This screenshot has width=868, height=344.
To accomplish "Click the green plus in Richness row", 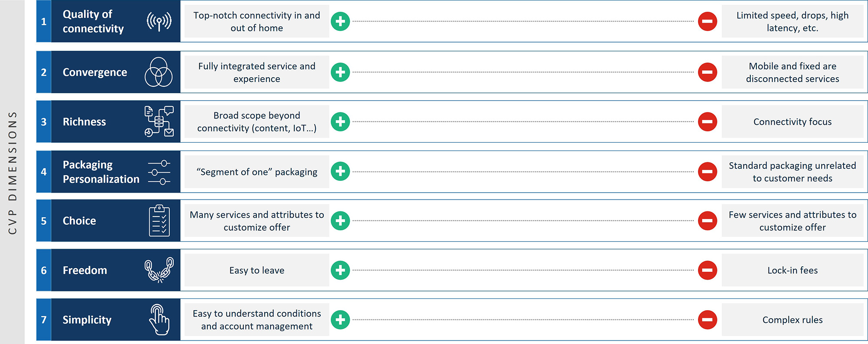I will 340,121.
